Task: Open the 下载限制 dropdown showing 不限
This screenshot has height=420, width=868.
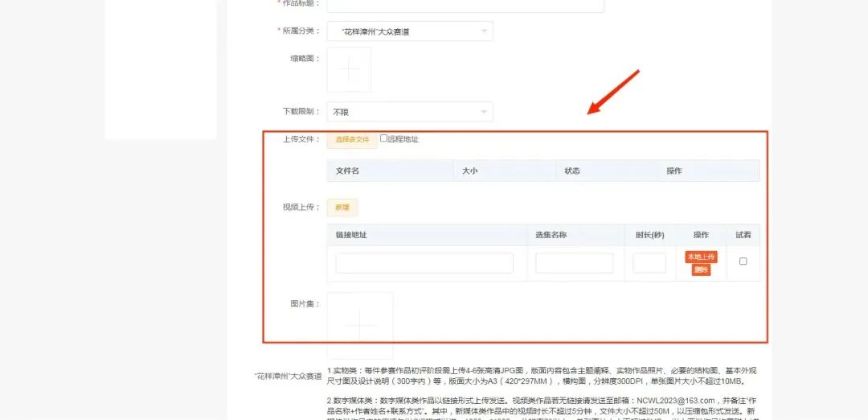Action: click(x=410, y=112)
